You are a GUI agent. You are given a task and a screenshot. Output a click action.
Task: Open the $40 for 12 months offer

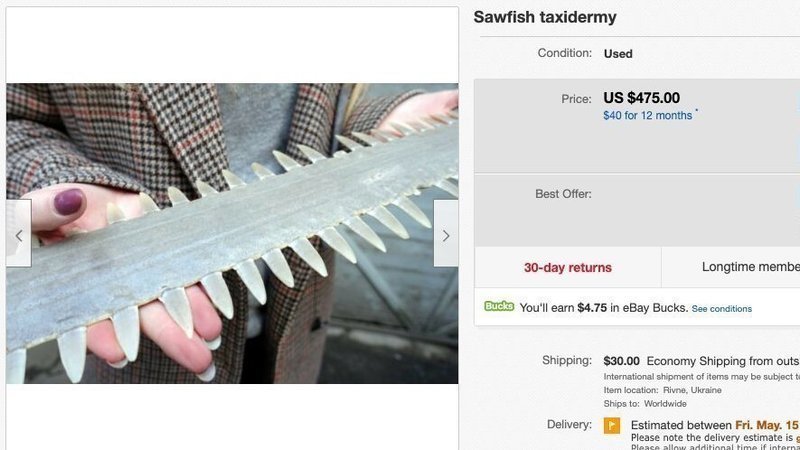647,115
